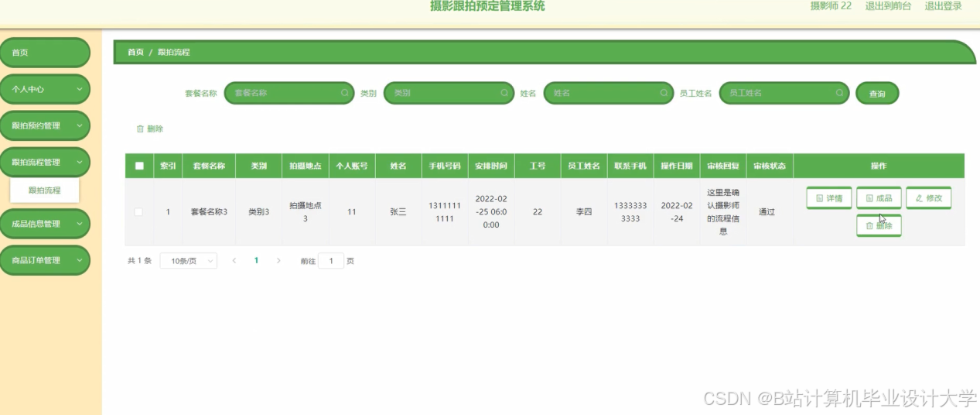Click the 查询 search button
The width and height of the screenshot is (980, 415).
coord(877,93)
